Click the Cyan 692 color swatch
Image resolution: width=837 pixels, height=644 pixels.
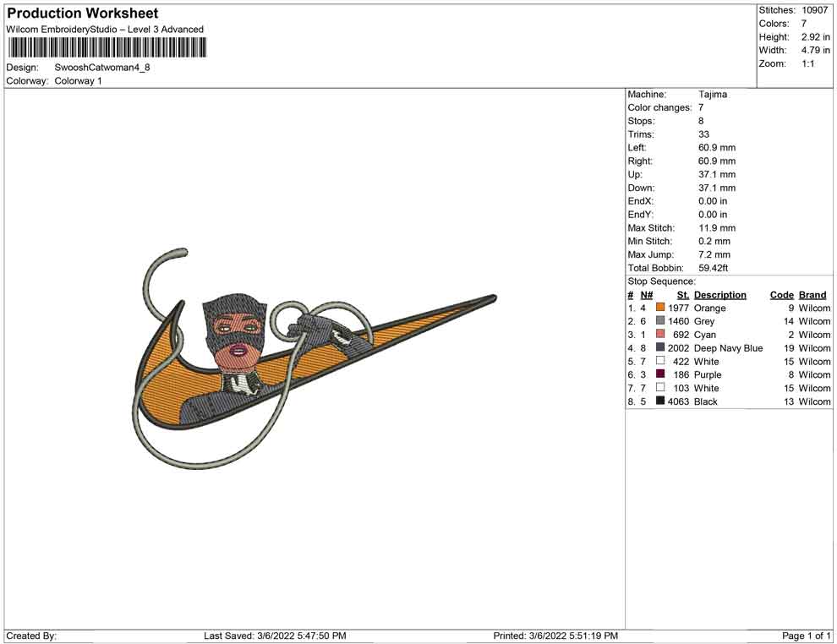(x=660, y=334)
